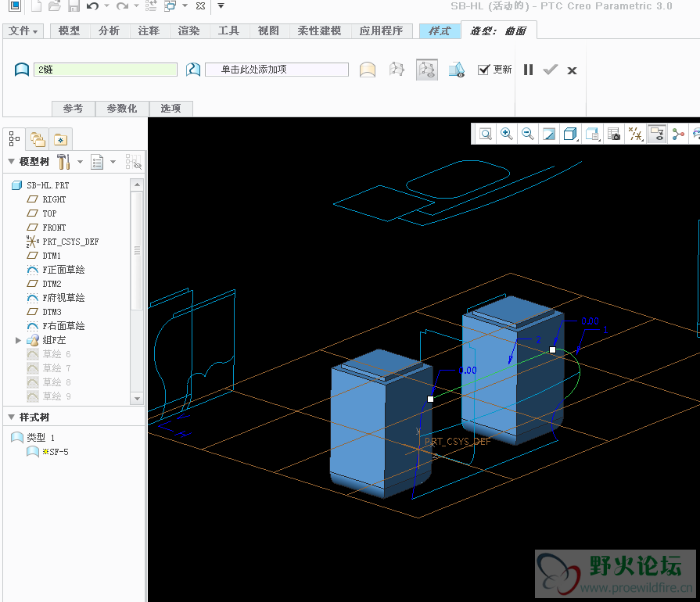Click the Redo arrow in quick access toolbar
This screenshot has width=700, height=602.
[122, 5]
